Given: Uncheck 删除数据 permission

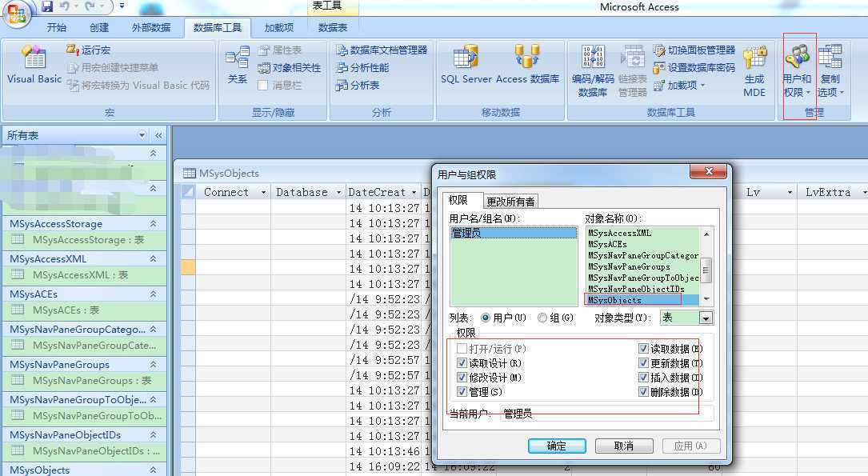Looking at the screenshot, I should click(643, 392).
